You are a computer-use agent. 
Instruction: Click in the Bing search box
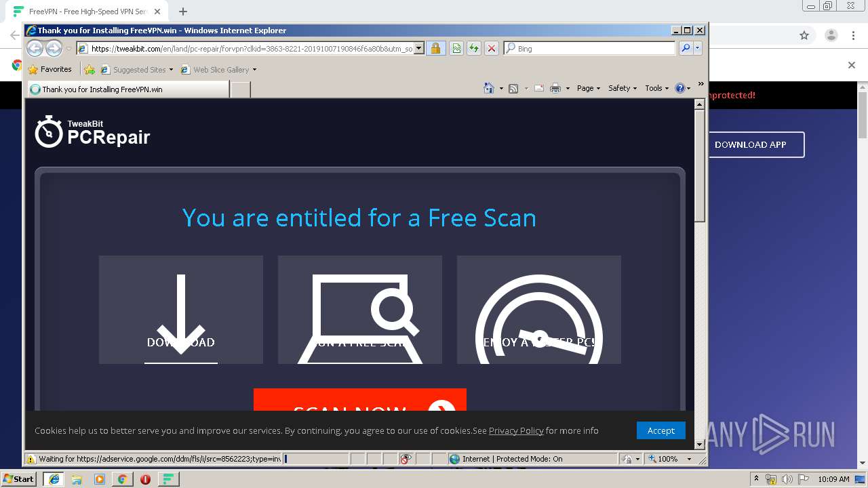click(x=589, y=48)
